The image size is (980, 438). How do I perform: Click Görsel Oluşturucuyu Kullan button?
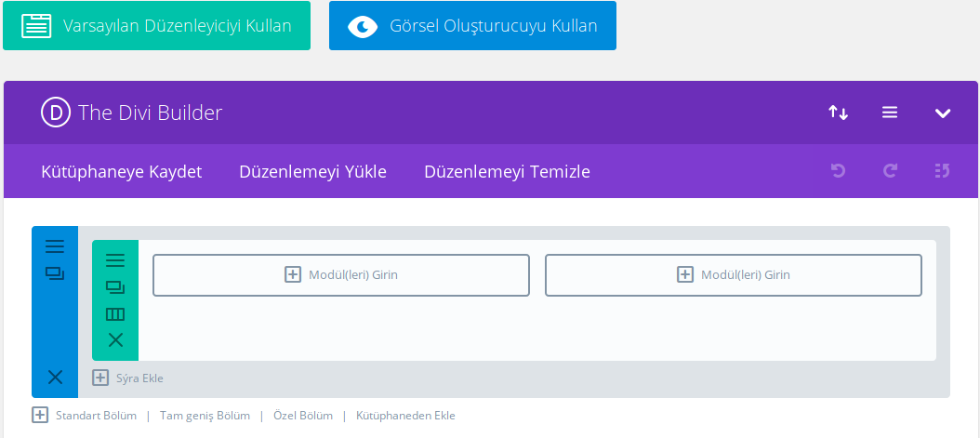pos(472,26)
